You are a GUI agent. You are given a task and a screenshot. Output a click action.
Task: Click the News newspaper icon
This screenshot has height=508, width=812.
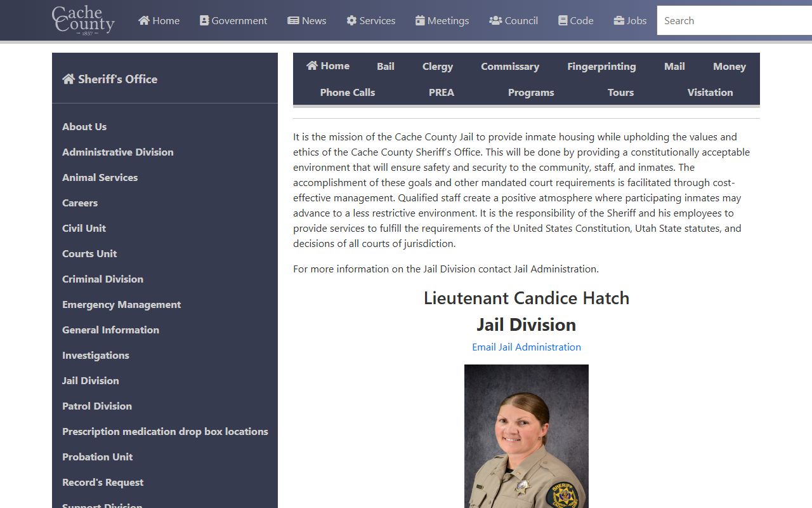[293, 20]
